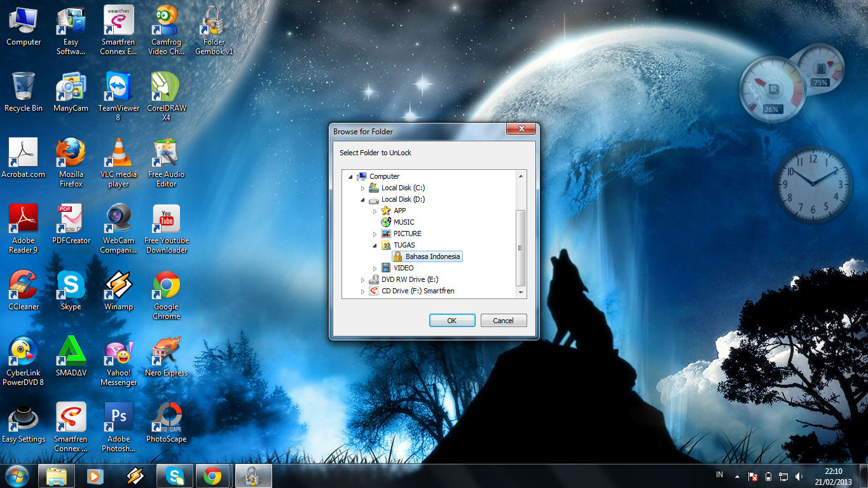Open the Camfrog Video Chat shortcut

click(x=167, y=31)
